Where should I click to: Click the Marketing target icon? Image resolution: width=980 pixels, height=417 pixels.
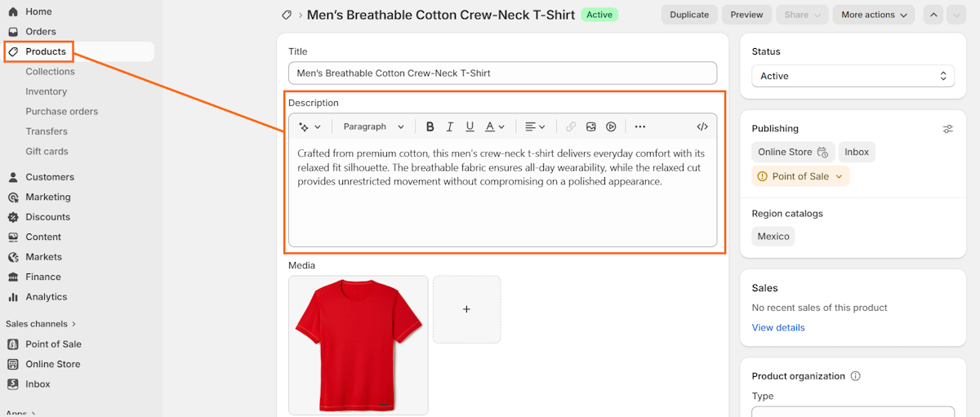(x=13, y=197)
